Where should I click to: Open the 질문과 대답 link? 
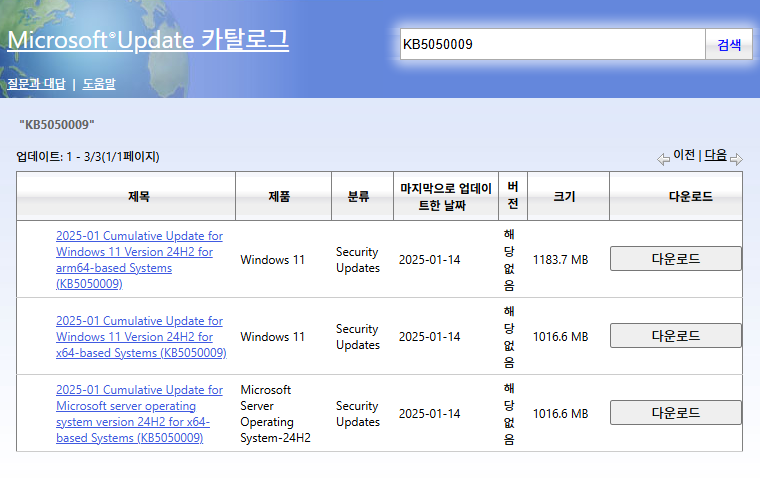click(36, 84)
